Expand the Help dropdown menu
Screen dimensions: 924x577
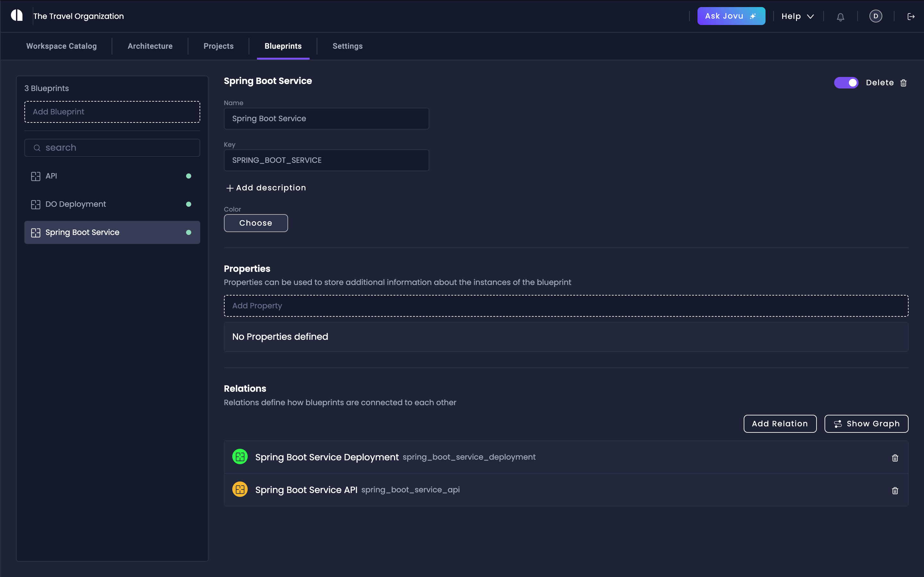pos(797,16)
